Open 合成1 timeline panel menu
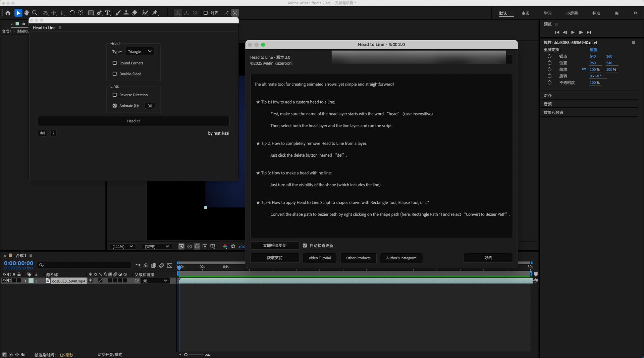The image size is (644, 358). (31, 256)
